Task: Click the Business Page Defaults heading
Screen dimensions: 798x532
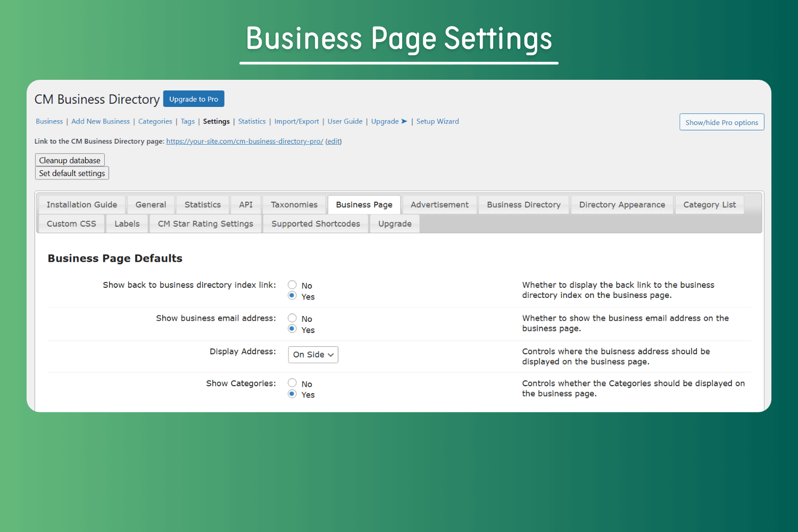Action: tap(115, 259)
